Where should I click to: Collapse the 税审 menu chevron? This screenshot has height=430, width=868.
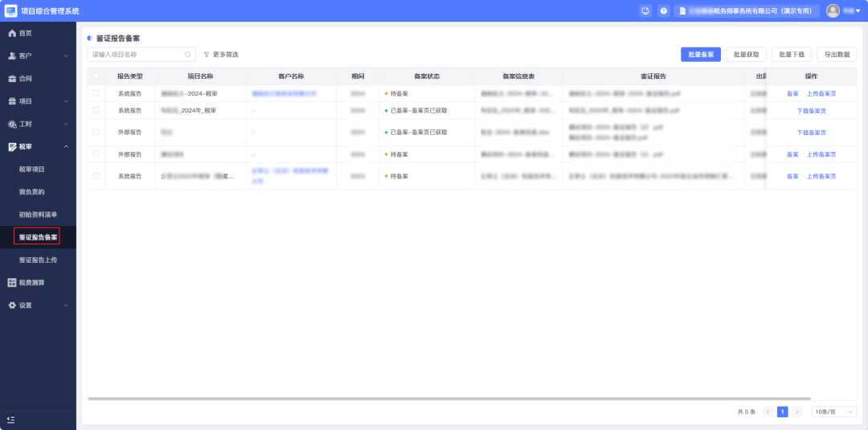tap(66, 146)
